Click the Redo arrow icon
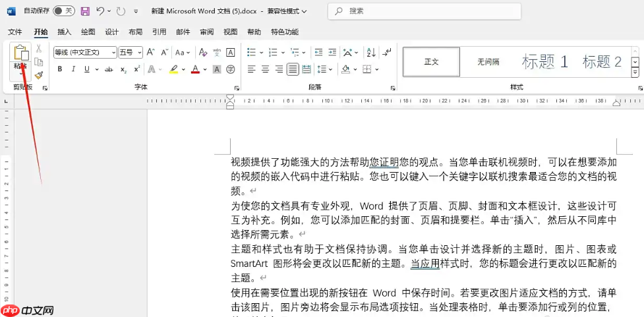This screenshot has height=317, width=644. tap(121, 11)
